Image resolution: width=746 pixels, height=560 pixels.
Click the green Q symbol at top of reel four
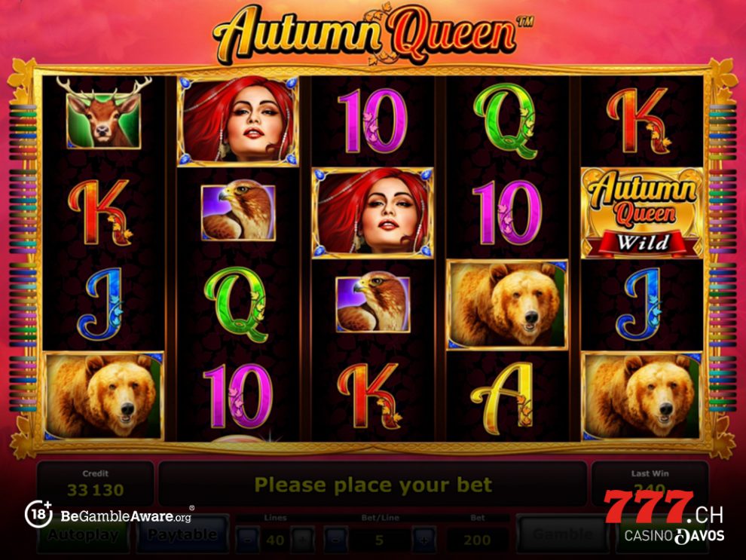pyautogui.click(x=506, y=121)
